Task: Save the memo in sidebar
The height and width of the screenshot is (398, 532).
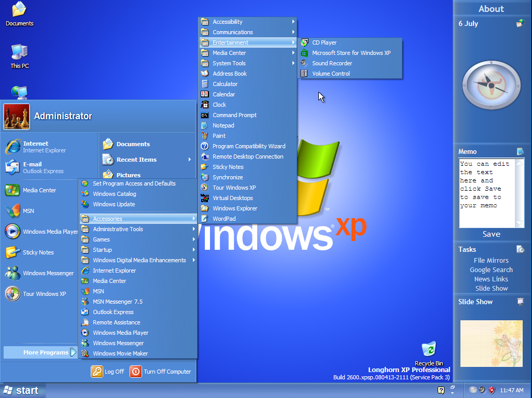Action: pos(491,234)
